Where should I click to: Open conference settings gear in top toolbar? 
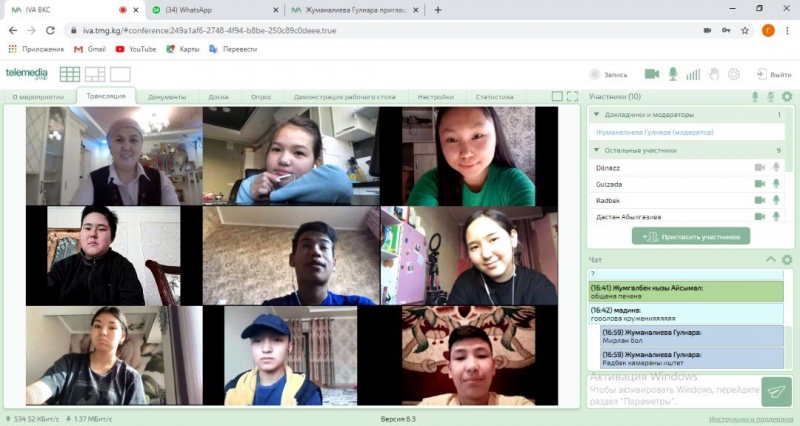pos(734,74)
